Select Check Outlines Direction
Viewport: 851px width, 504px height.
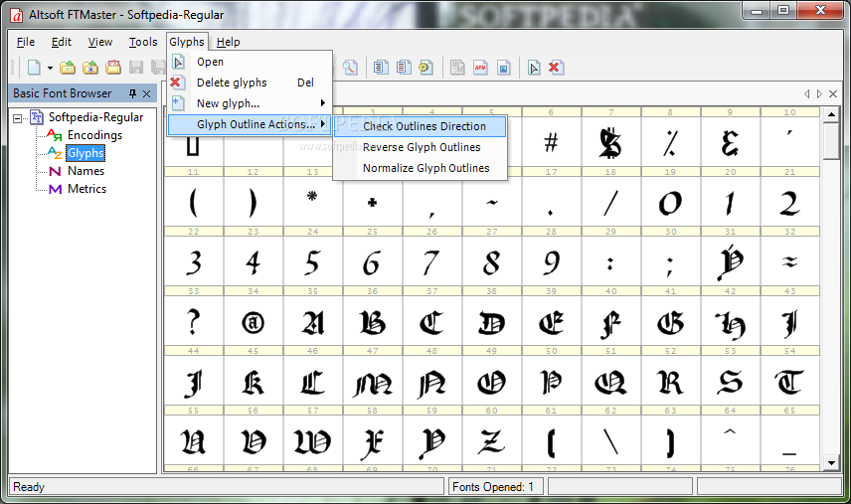pos(421,126)
